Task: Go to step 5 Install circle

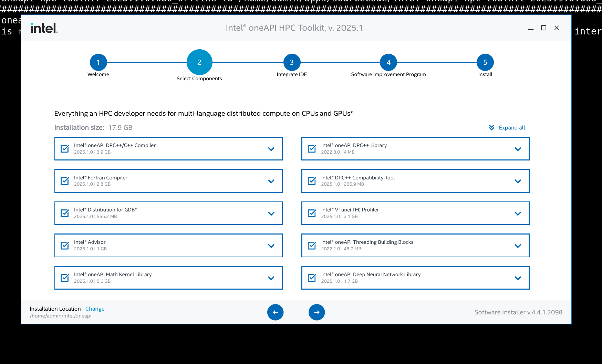Action: [x=485, y=62]
